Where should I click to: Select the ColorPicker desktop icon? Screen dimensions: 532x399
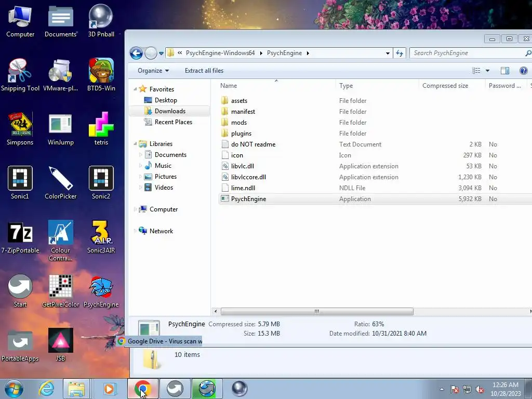click(60, 183)
